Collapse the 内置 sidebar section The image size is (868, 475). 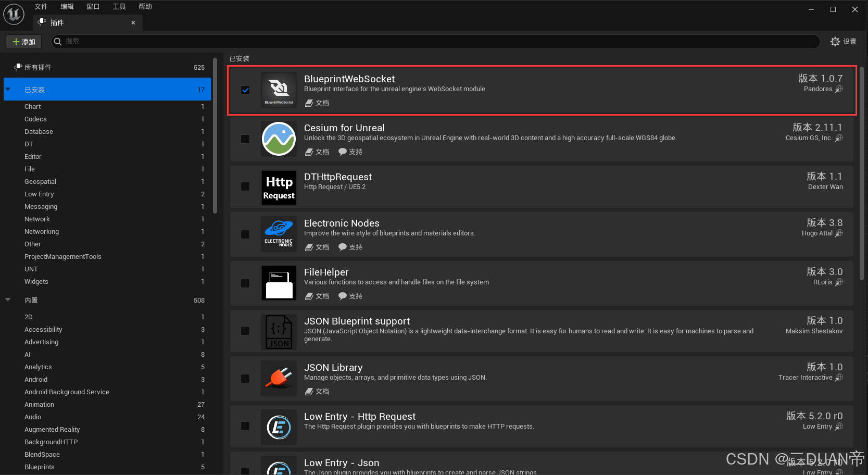(x=8, y=300)
